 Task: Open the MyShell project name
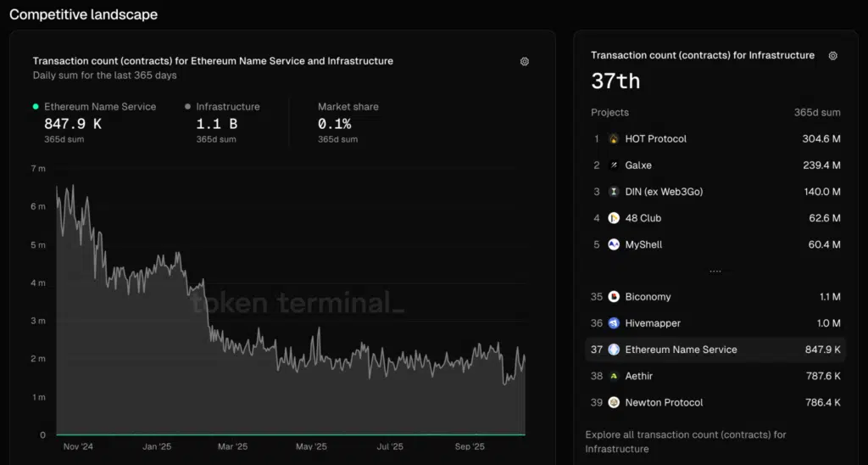coord(643,244)
